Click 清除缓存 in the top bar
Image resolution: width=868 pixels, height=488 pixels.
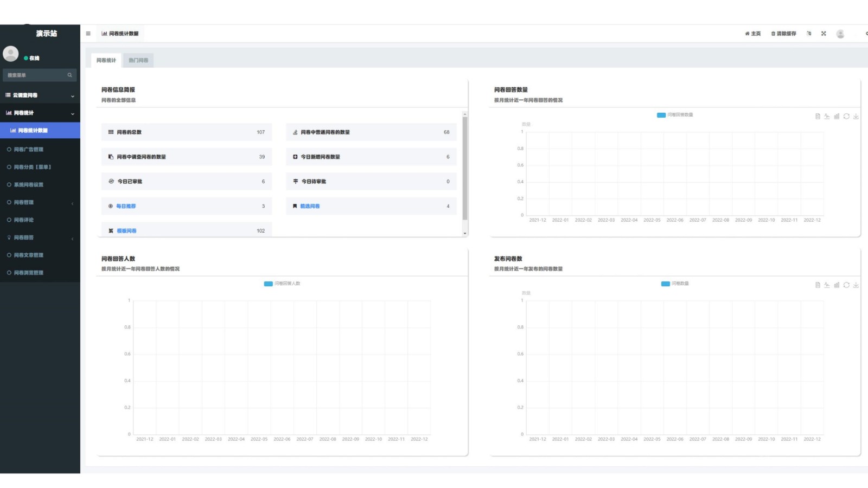point(784,34)
